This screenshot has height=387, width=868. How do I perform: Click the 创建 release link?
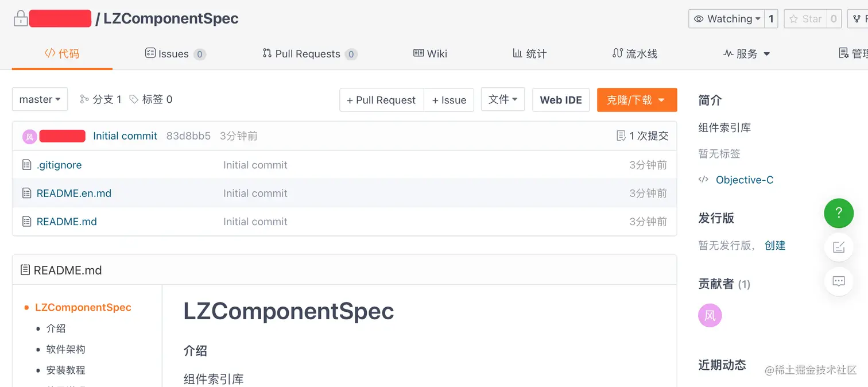(x=774, y=245)
